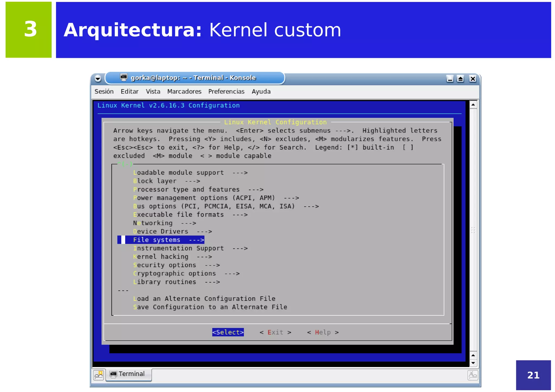555x392 pixels.
Task: Open the Ayuda menu
Action: 261,92
